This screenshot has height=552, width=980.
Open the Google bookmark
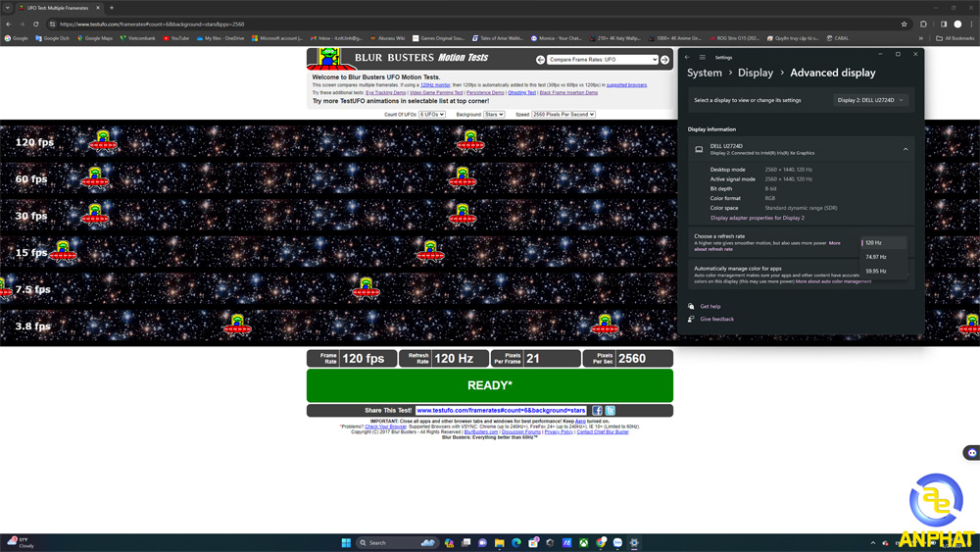click(x=17, y=38)
